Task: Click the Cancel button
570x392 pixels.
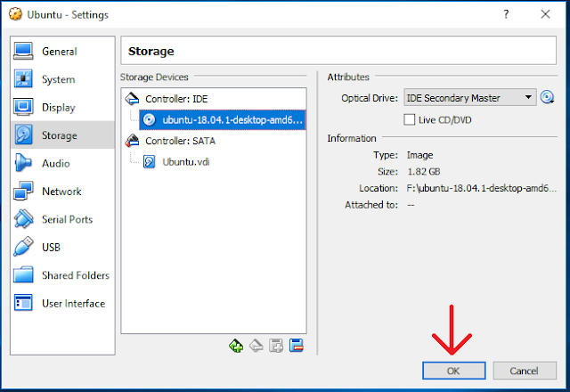Action: coord(525,371)
